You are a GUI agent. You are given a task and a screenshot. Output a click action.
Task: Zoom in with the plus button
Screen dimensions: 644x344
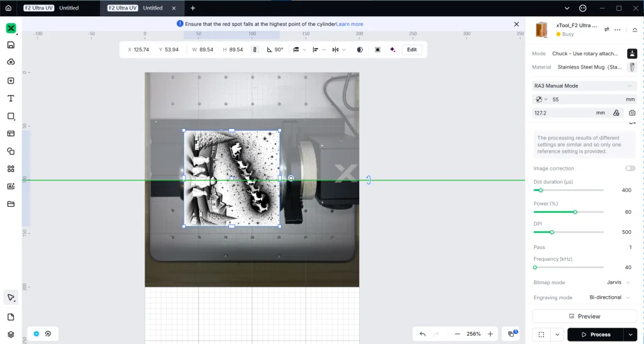(490, 334)
